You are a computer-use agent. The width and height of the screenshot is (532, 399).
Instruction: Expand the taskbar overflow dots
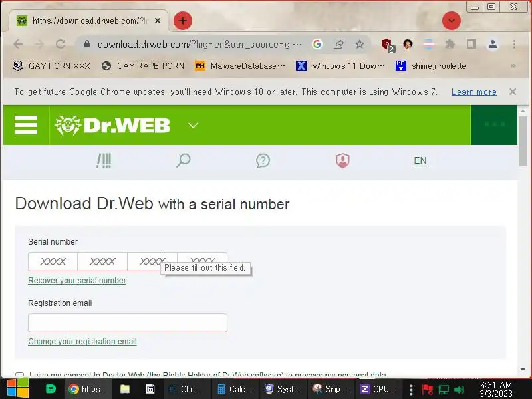tap(411, 390)
